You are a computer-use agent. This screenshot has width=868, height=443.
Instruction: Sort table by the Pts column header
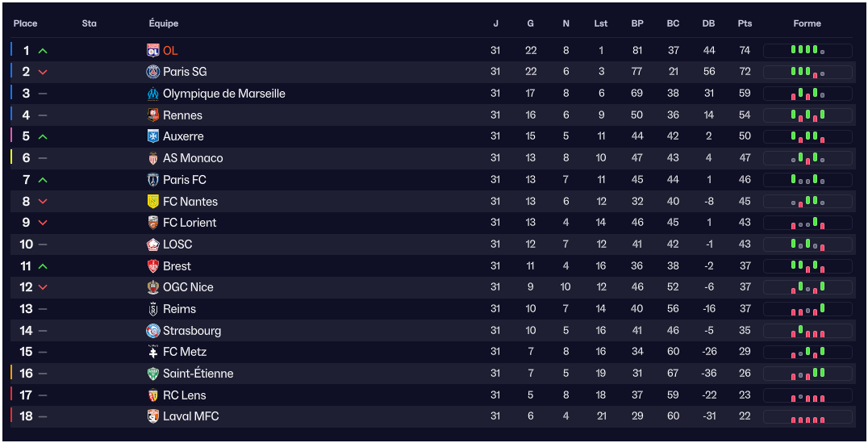(745, 23)
